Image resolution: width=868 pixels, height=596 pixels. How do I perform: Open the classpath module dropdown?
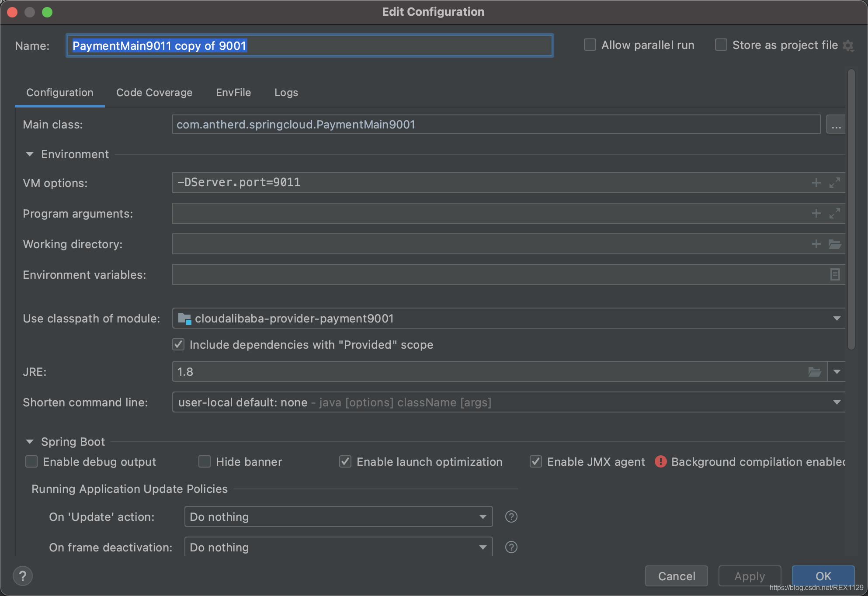click(837, 319)
